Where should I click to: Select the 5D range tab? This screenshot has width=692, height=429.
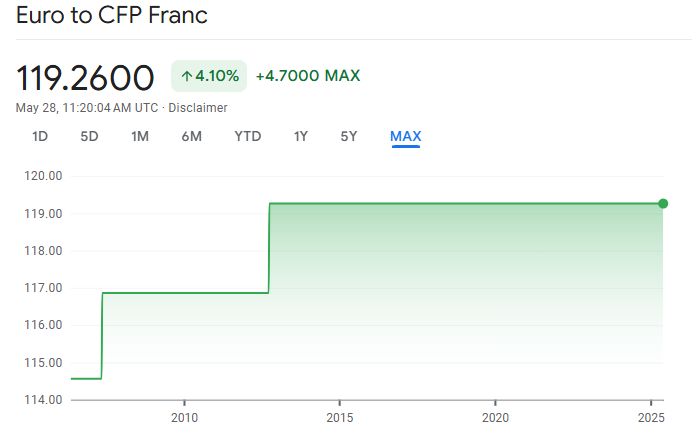click(x=89, y=136)
